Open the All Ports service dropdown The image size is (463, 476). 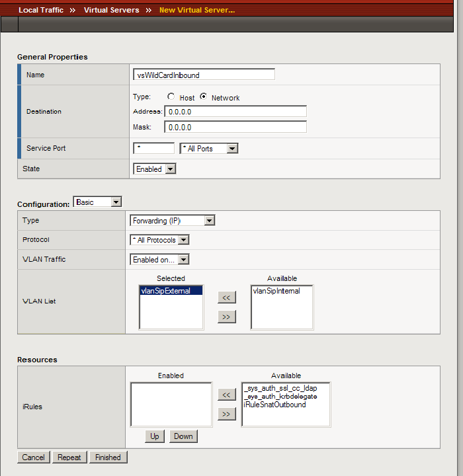[208, 149]
